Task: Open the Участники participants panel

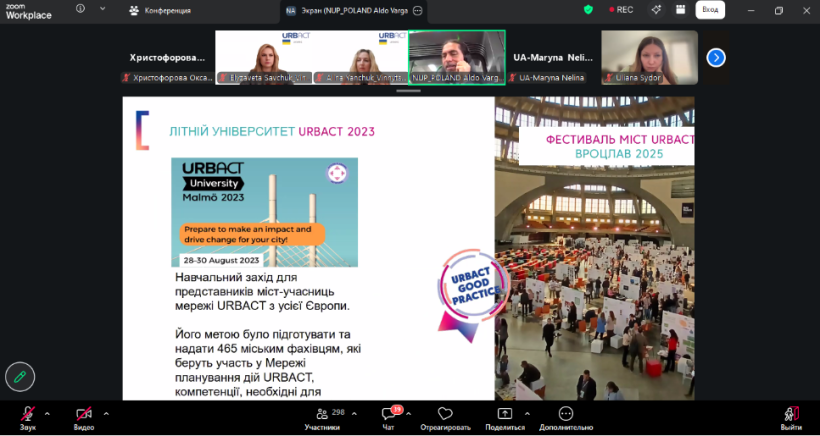Action: pos(322,414)
